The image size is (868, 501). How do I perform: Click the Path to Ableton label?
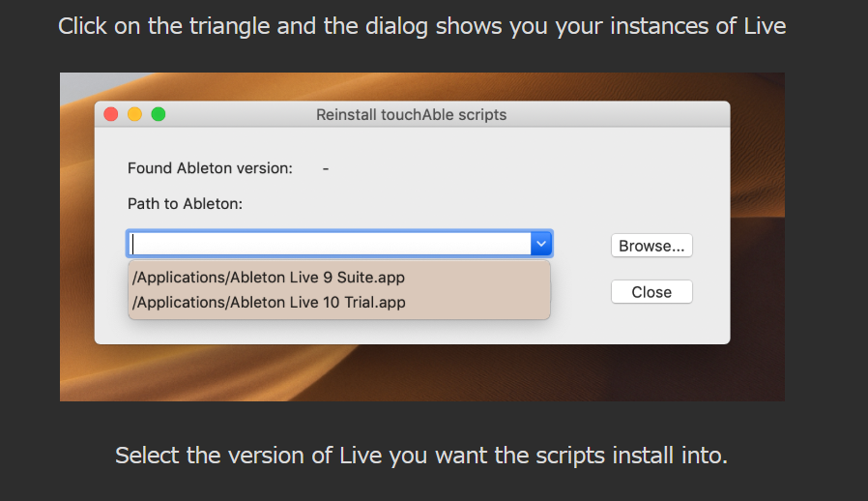pyautogui.click(x=186, y=204)
